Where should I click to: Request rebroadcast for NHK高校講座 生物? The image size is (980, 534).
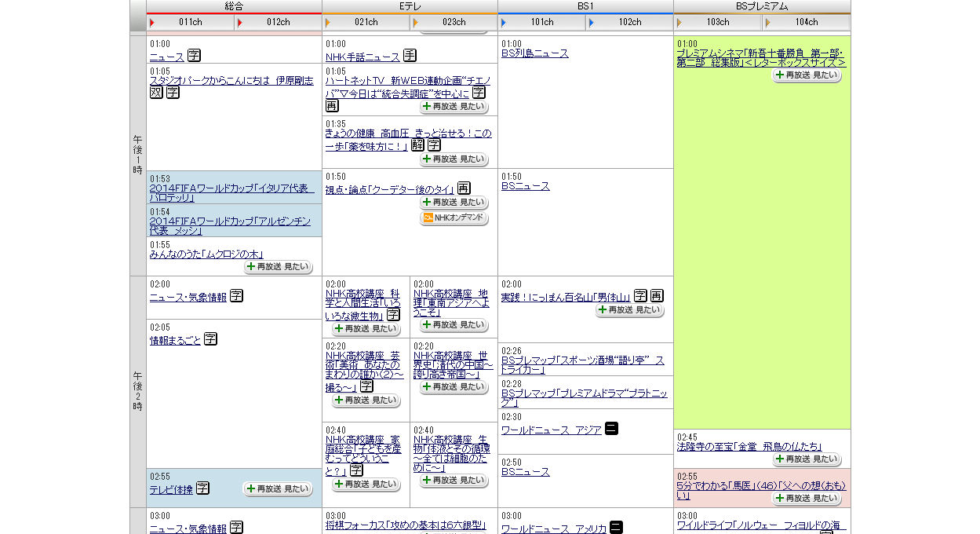[x=454, y=480]
